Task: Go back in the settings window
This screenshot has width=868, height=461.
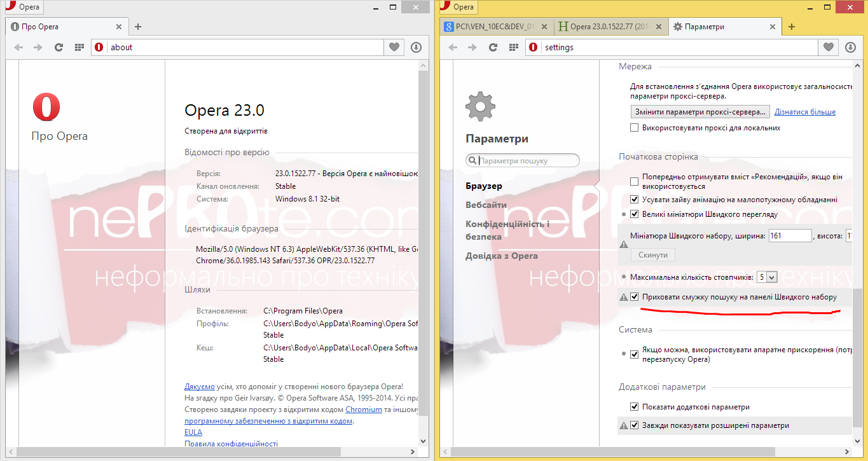Action: [453, 47]
